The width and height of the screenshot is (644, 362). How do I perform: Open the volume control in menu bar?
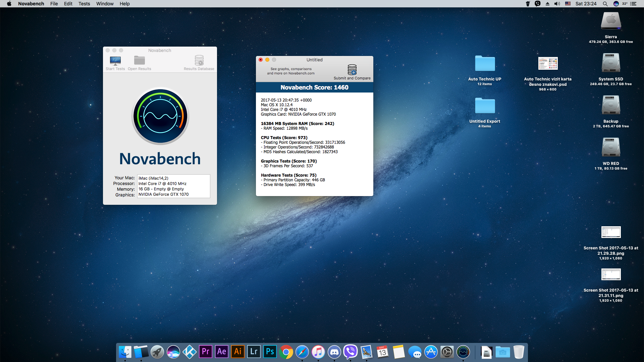click(557, 4)
